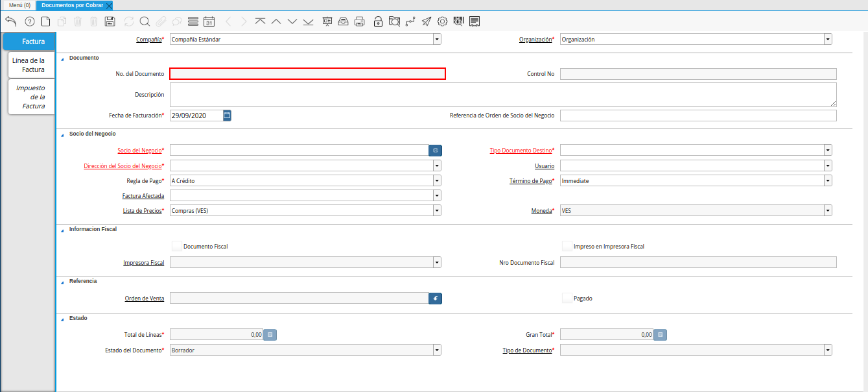868x392 pixels.
Task: Click the undo changes arrow icon
Action: coord(10,21)
